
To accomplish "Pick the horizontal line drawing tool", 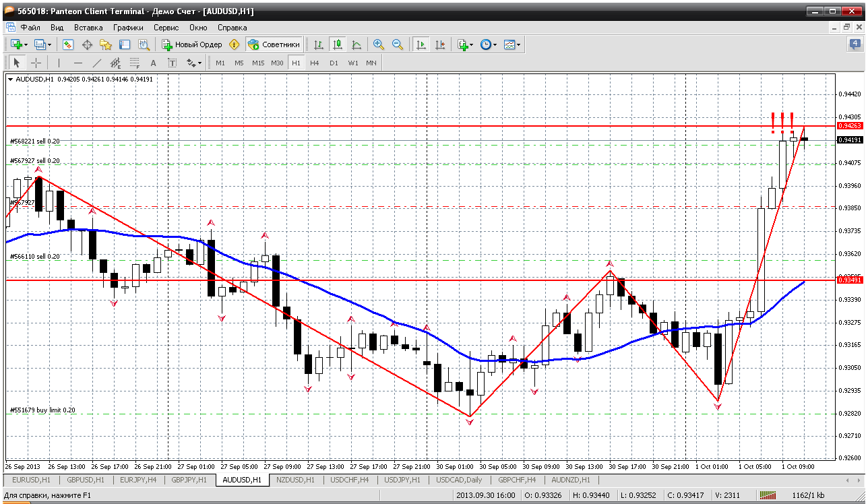I will tap(77, 63).
